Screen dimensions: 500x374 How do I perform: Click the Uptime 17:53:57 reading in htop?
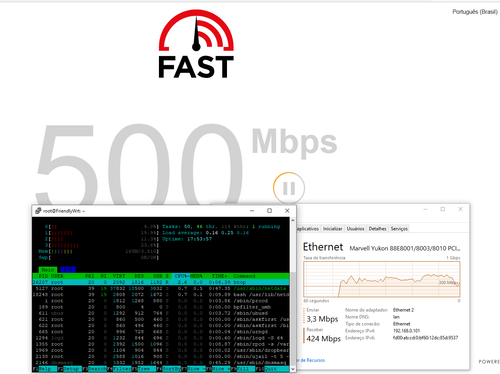pos(187,239)
